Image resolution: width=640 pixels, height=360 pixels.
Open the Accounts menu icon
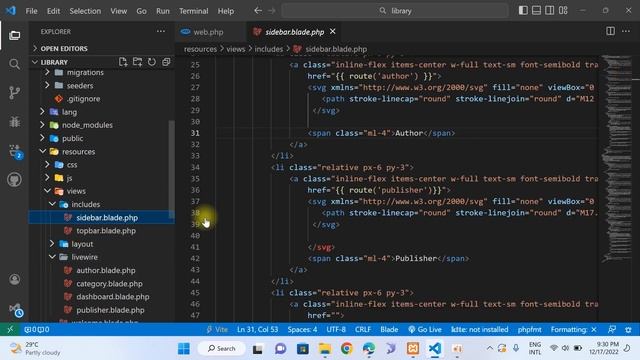pyautogui.click(x=14, y=279)
